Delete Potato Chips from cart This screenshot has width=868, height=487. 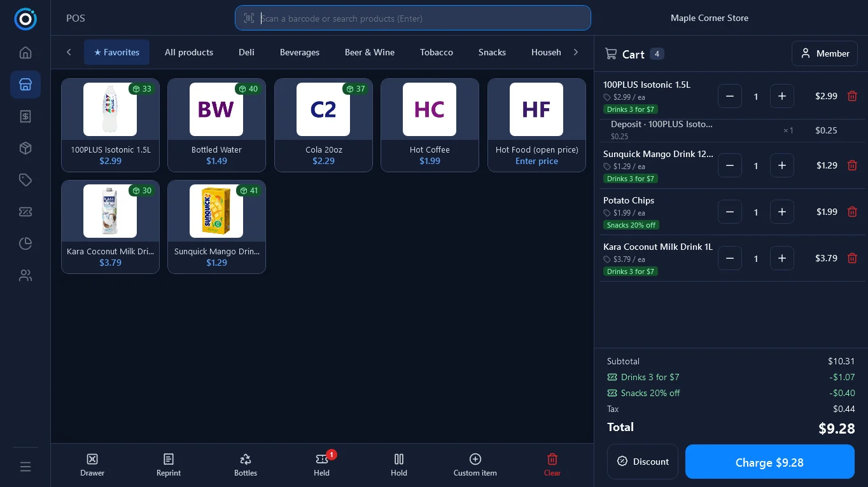(x=852, y=212)
